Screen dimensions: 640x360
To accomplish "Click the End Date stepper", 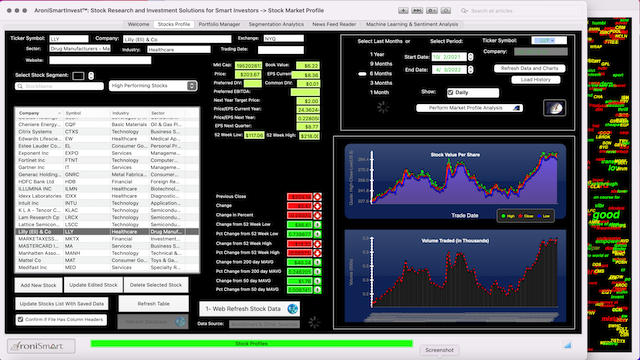I will click(x=471, y=70).
